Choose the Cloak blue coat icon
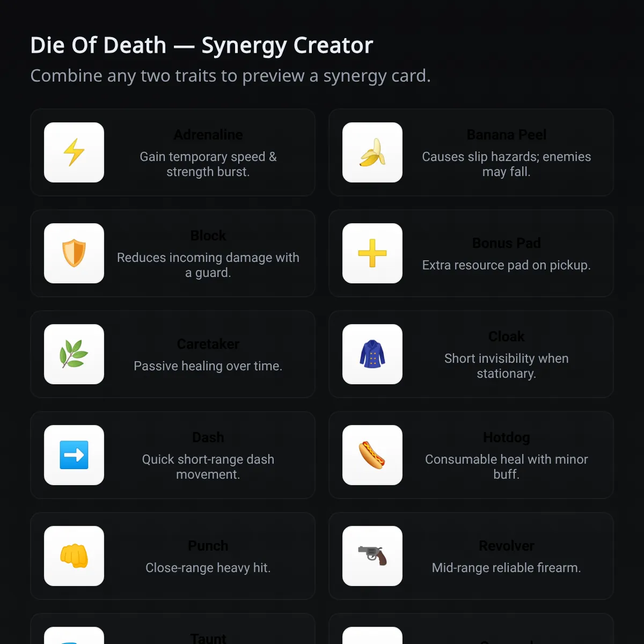 click(x=372, y=354)
